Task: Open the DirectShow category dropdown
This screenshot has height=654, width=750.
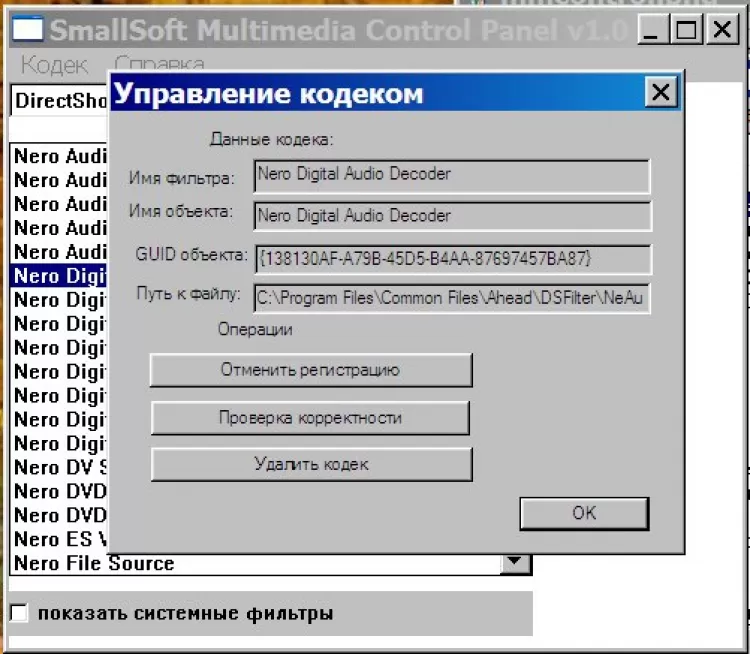Action: click(x=60, y=100)
